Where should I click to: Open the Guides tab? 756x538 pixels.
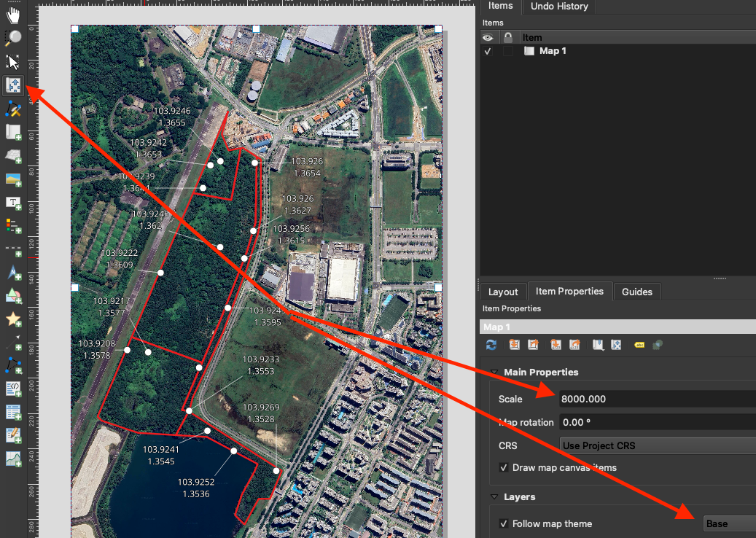(636, 292)
